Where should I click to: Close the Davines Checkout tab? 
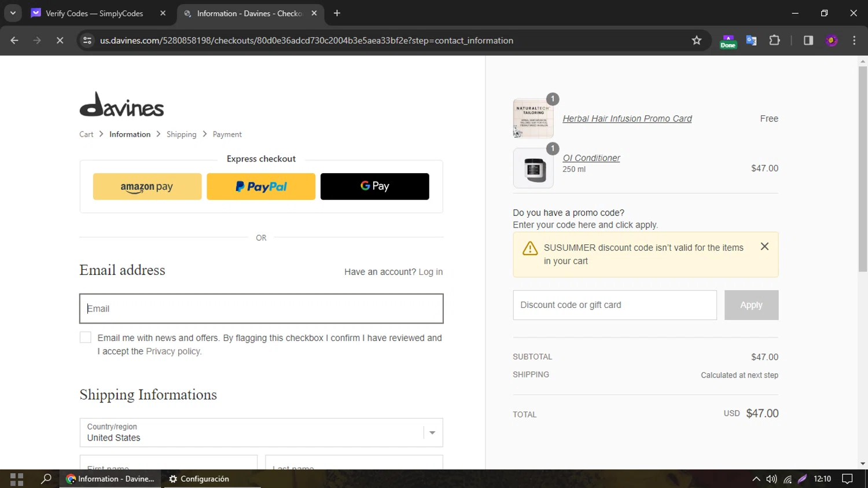point(314,13)
